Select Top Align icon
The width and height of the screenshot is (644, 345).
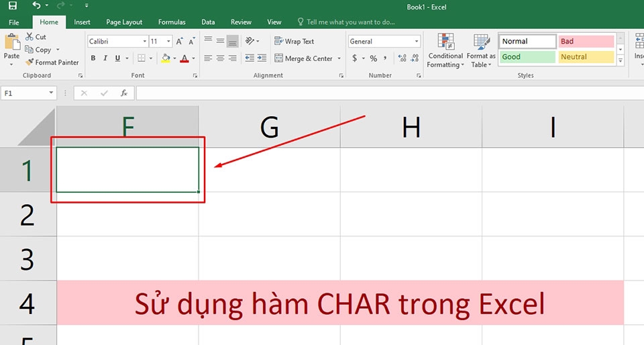pyautogui.click(x=208, y=41)
